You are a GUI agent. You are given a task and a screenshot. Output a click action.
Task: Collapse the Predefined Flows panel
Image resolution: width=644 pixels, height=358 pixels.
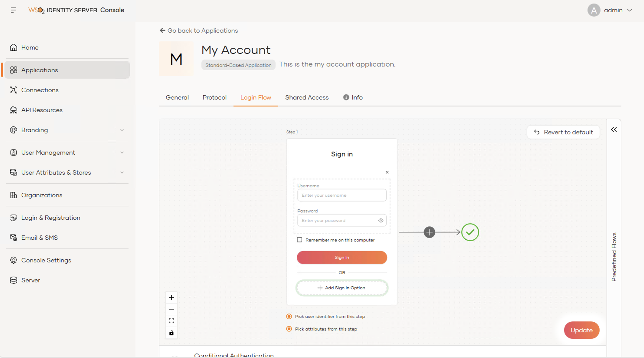(614, 129)
